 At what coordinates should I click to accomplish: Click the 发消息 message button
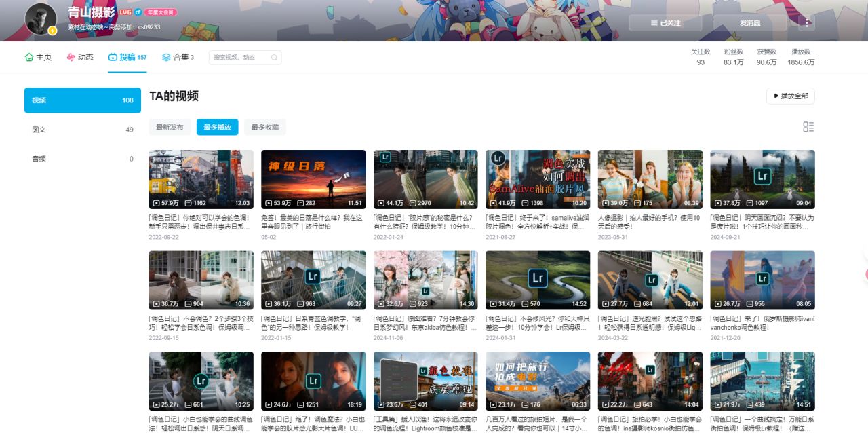click(x=750, y=22)
